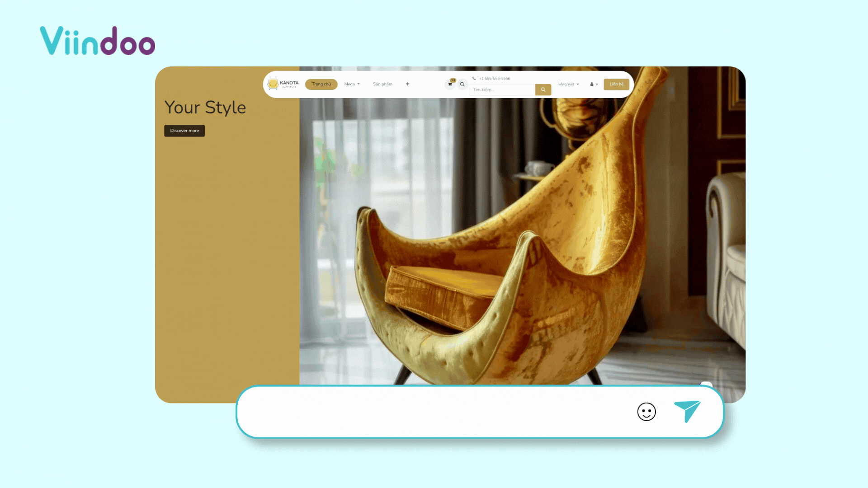
Task: Send message with paper plane icon
Action: tap(687, 411)
